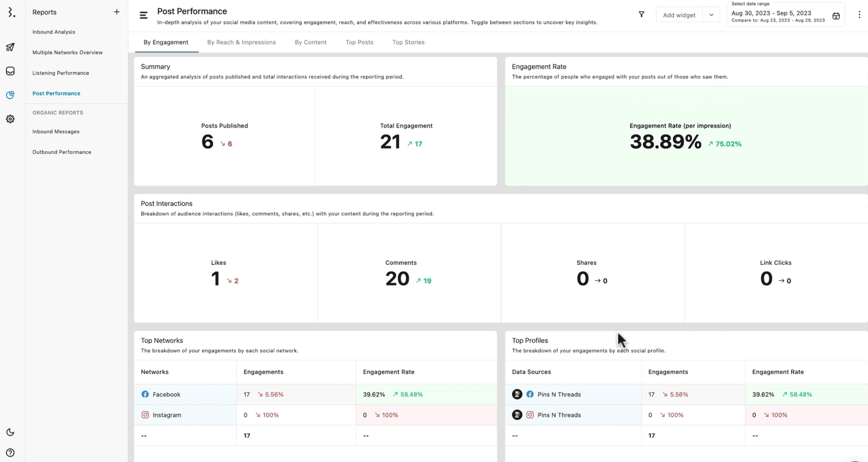Click Facebook badge beside Pins N Threads profile
868x462 pixels.
[530, 394]
